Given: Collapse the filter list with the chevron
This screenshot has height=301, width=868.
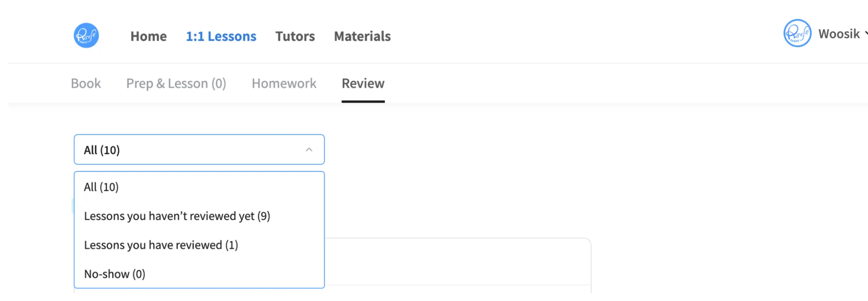Looking at the screenshot, I should (x=309, y=150).
